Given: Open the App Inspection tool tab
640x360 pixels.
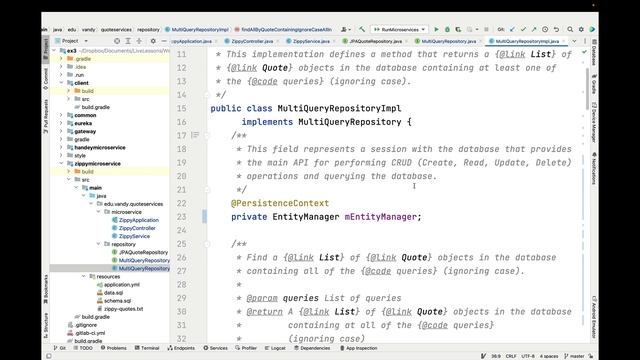Looking at the screenshot, I should coord(358,348).
